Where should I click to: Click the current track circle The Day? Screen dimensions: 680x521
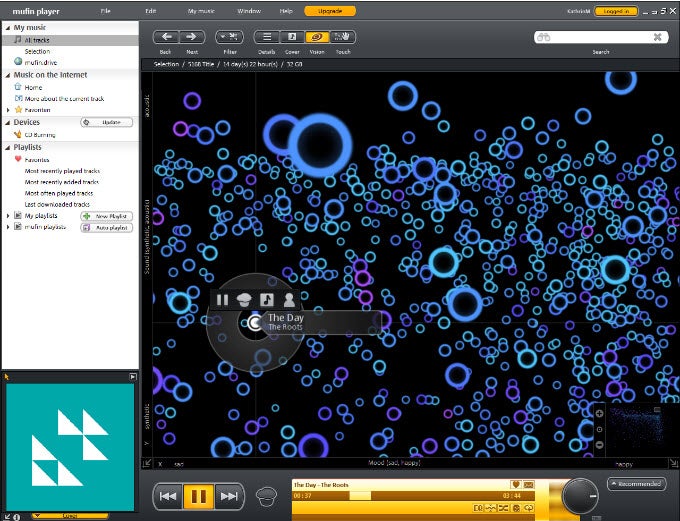click(255, 322)
